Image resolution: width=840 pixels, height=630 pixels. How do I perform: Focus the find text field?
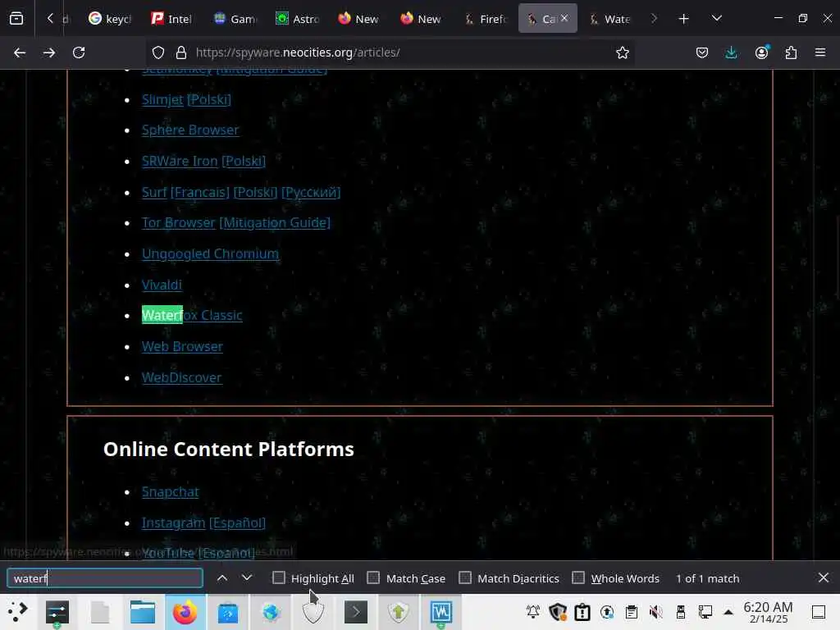coord(105,578)
